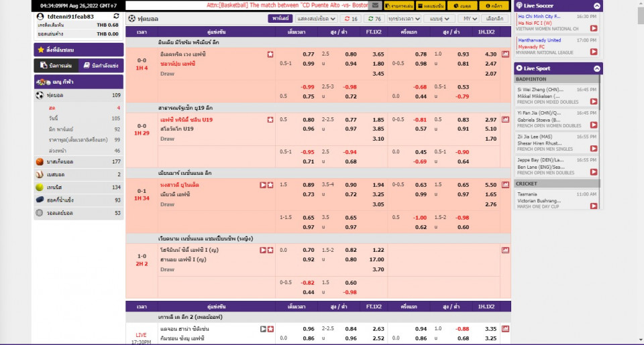The height and width of the screenshot is (345, 644).
Task: Click the purple parlay button in the filter bar
Action: tap(280, 19)
